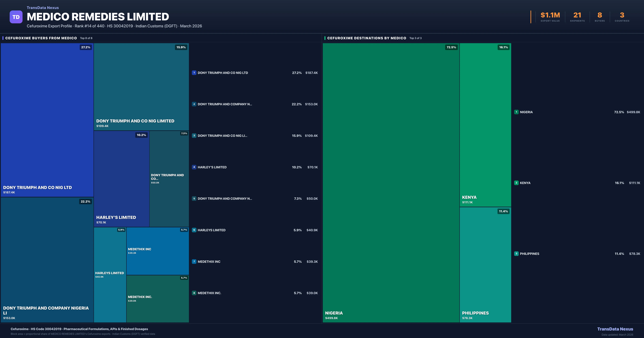Click the Cefuroxime Destinations By Medico heading
This screenshot has width=644, height=338.
(367, 38)
